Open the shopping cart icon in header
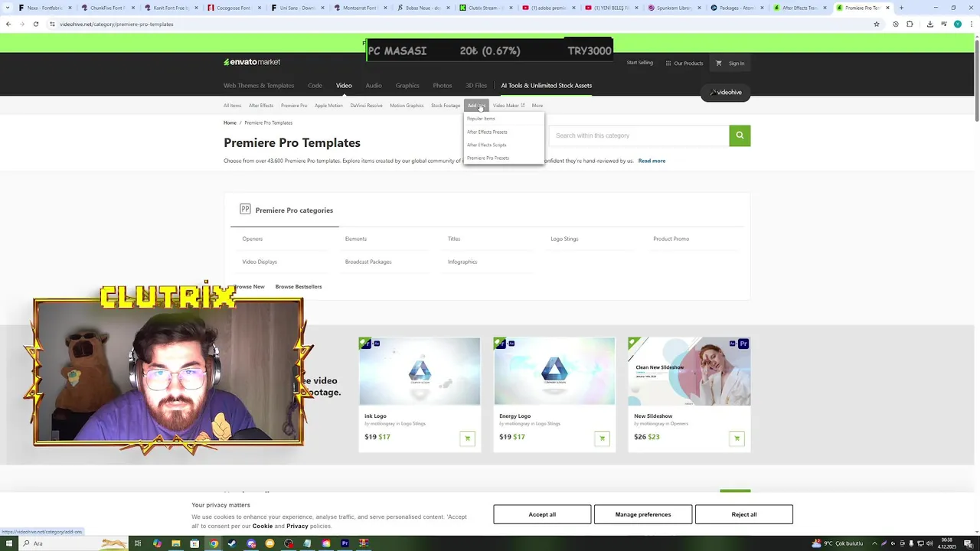Image resolution: width=980 pixels, height=551 pixels. pos(718,63)
